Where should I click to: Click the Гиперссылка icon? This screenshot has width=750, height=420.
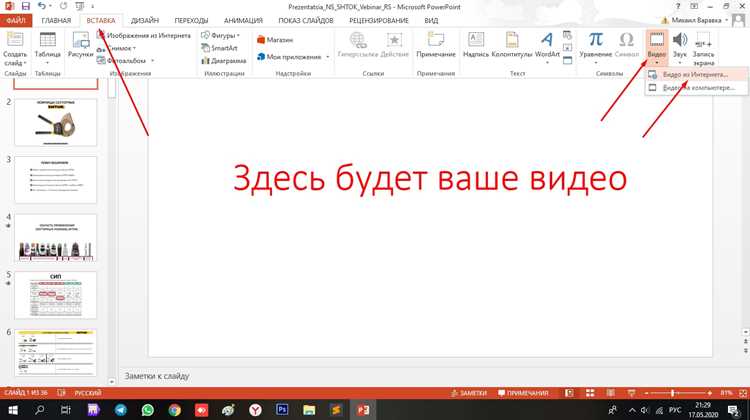358,40
